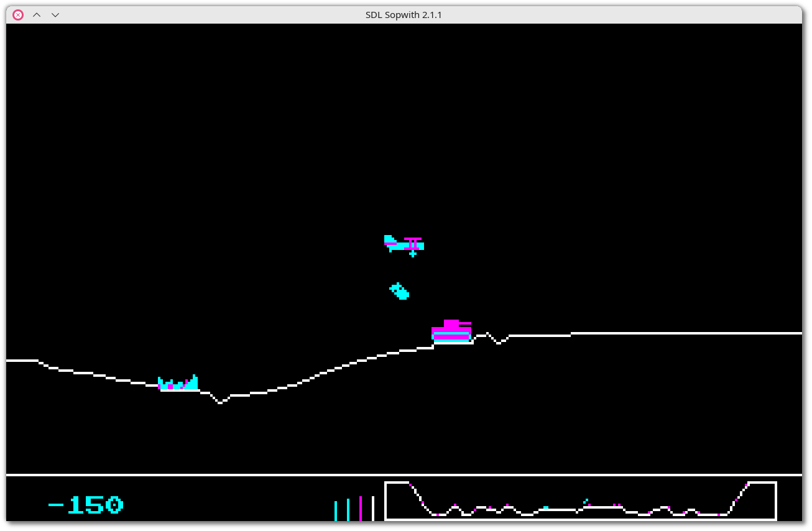Click the small zigzag bump right of the tank
The image size is (812, 531).
[x=492, y=338]
